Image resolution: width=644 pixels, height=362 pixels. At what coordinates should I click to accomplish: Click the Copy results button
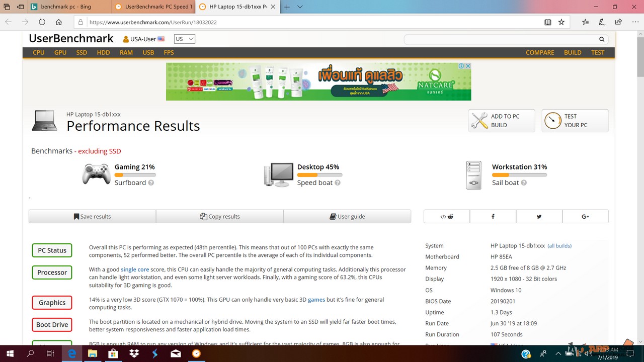click(220, 217)
